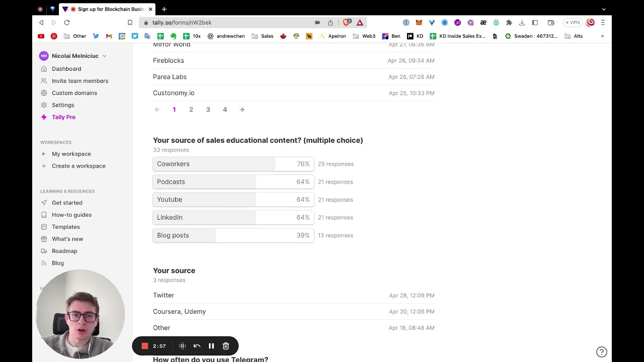Go to page 2 of responses
Viewport: 644px width, 362px height.
pyautogui.click(x=191, y=110)
